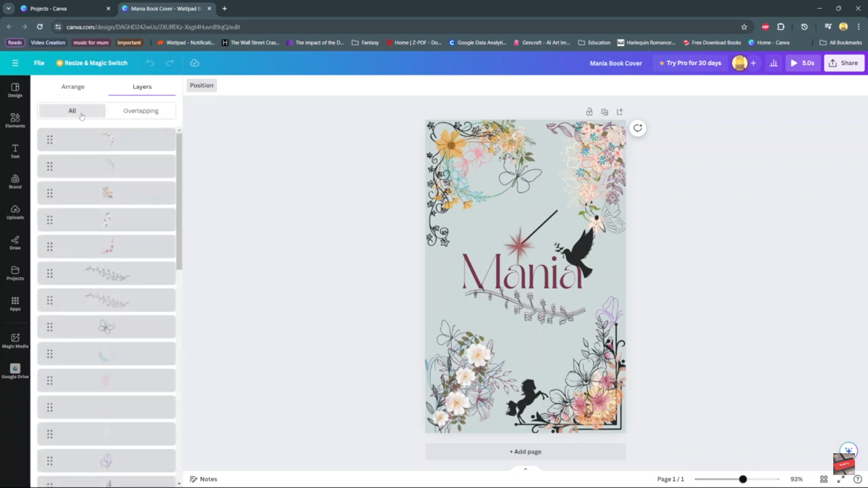Viewport: 868px width, 488px height.
Task: Open grid view of pages
Action: 824,479
